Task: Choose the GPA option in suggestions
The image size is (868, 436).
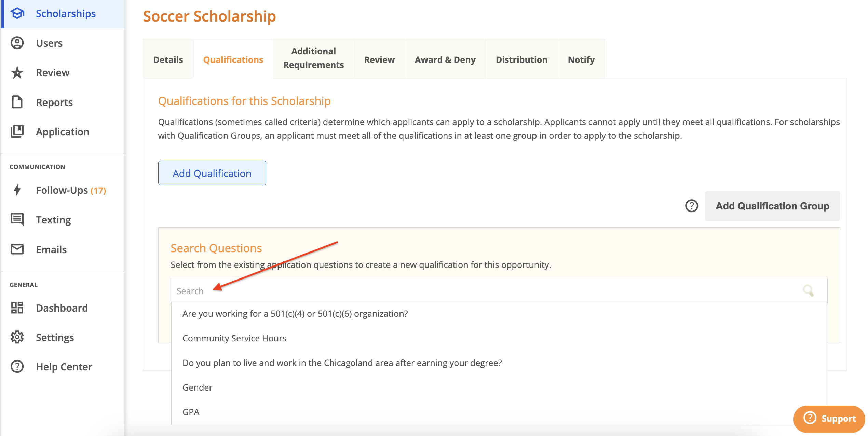Action: (x=191, y=412)
